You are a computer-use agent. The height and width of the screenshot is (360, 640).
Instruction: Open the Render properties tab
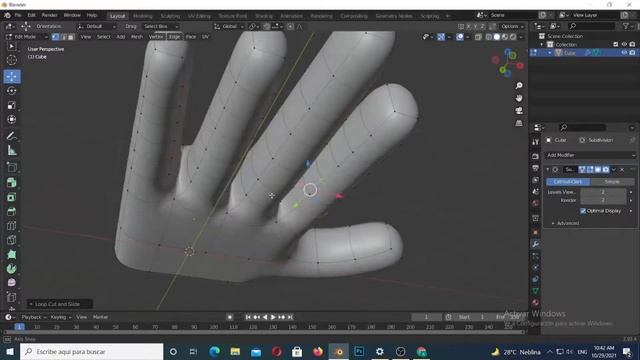tap(536, 156)
